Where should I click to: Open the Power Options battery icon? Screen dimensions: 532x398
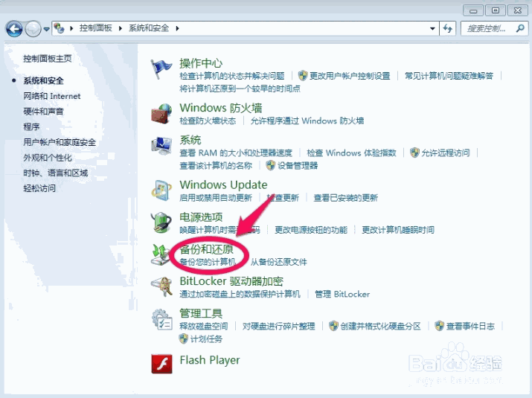[x=161, y=222]
